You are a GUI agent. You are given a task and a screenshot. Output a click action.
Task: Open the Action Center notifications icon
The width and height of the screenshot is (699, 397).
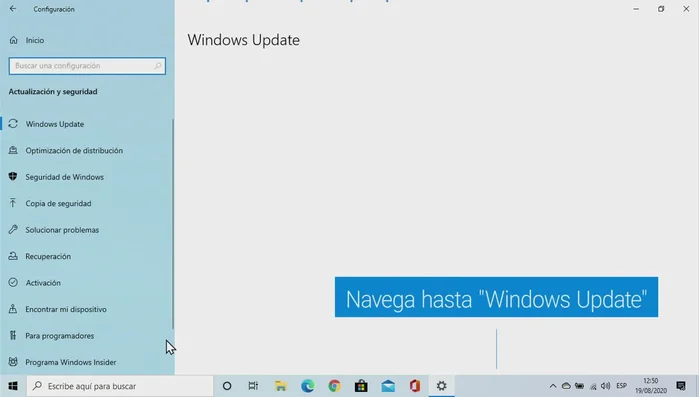point(681,386)
